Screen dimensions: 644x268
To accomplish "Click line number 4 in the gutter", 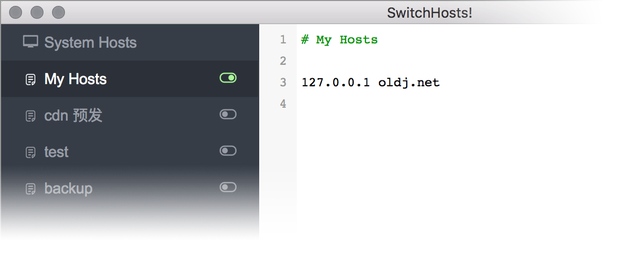I will coord(283,104).
